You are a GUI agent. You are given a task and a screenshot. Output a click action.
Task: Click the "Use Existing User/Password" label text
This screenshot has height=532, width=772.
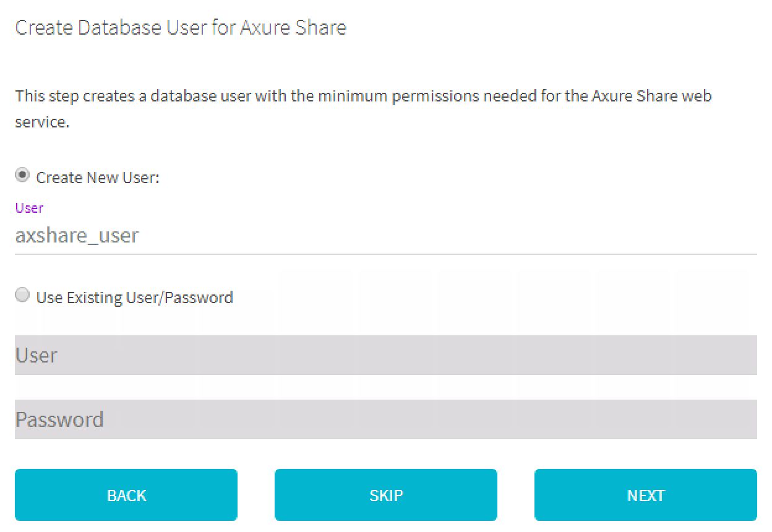134,298
